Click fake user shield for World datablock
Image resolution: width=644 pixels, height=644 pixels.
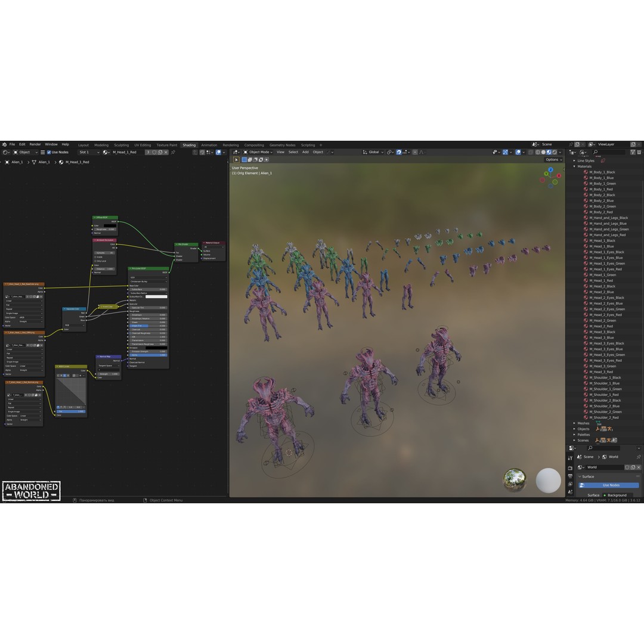pos(627,467)
